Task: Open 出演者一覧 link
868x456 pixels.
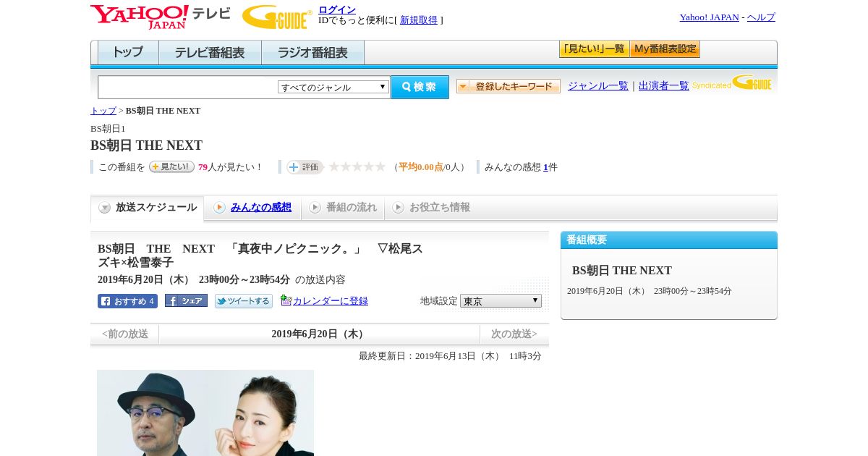Action: coord(664,86)
